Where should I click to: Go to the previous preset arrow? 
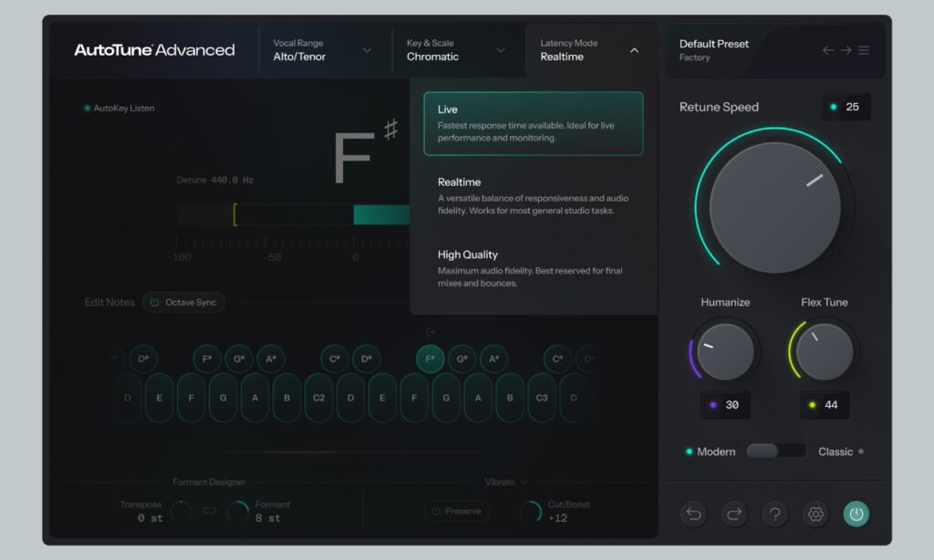[828, 50]
